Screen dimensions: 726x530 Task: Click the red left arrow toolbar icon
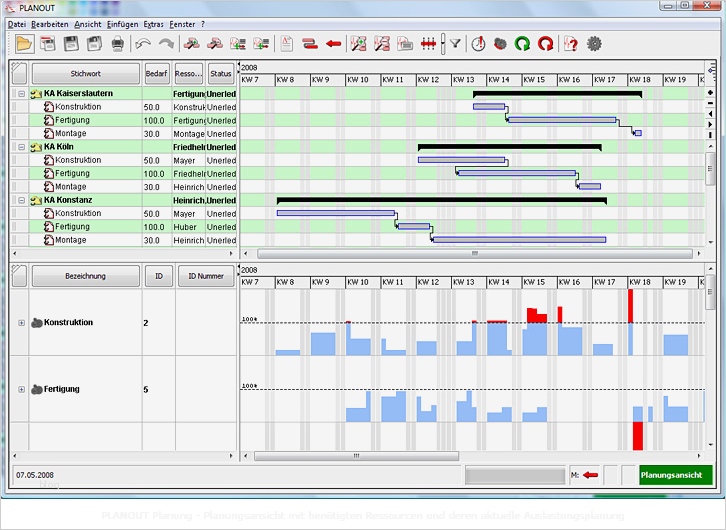pos(333,44)
